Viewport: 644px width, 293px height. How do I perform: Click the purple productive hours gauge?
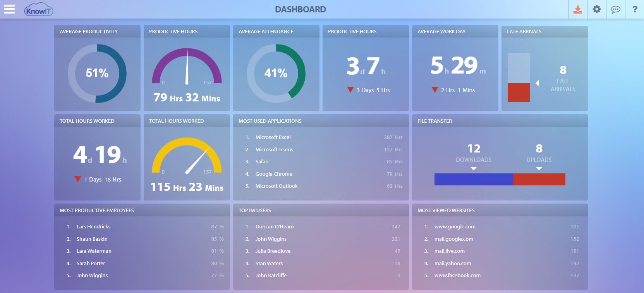(187, 66)
